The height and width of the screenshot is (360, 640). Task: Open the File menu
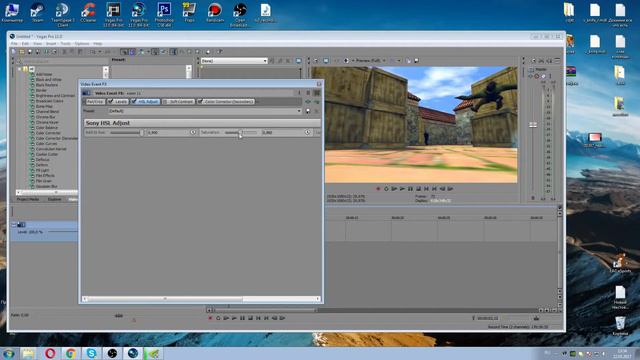click(14, 44)
